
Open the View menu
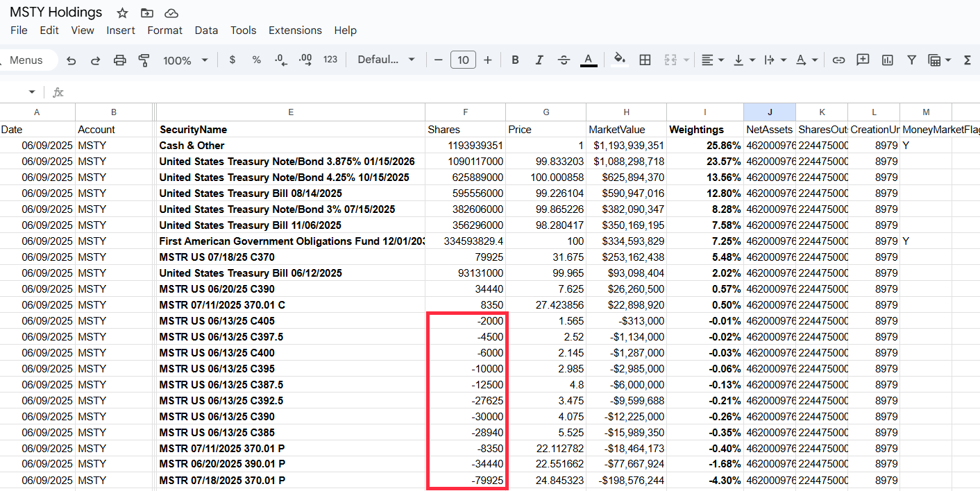[83, 31]
